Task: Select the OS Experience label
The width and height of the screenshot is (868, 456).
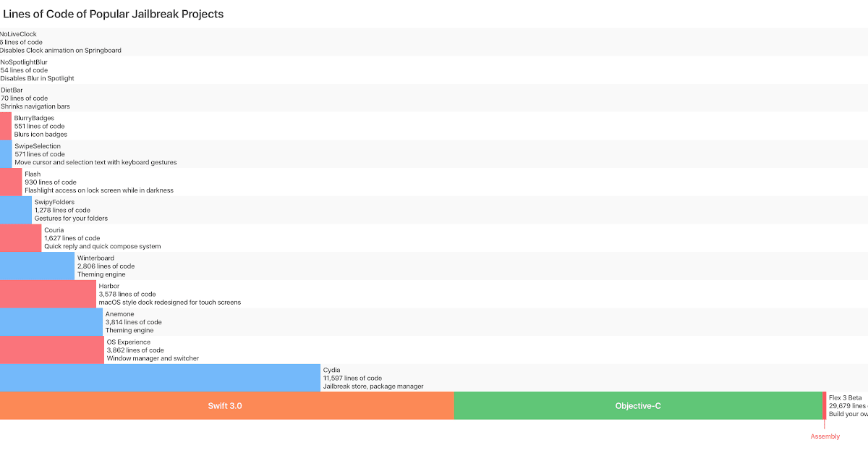Action: click(x=129, y=342)
